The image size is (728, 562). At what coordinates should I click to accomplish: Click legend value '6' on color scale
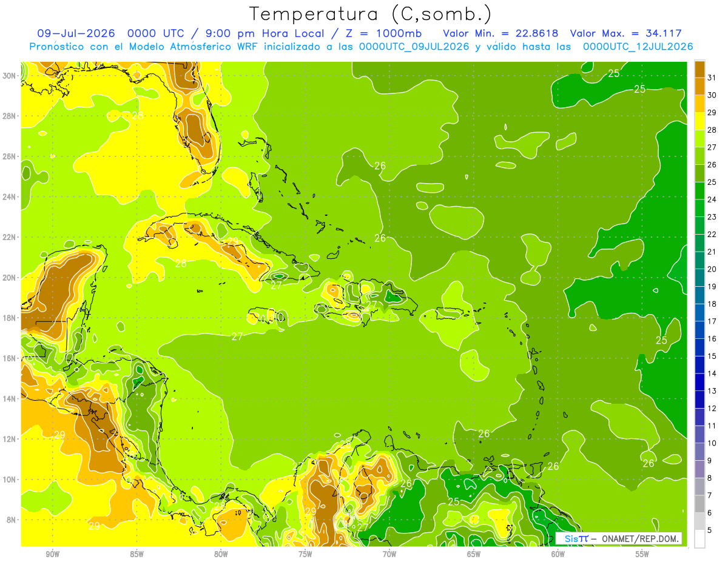(710, 513)
